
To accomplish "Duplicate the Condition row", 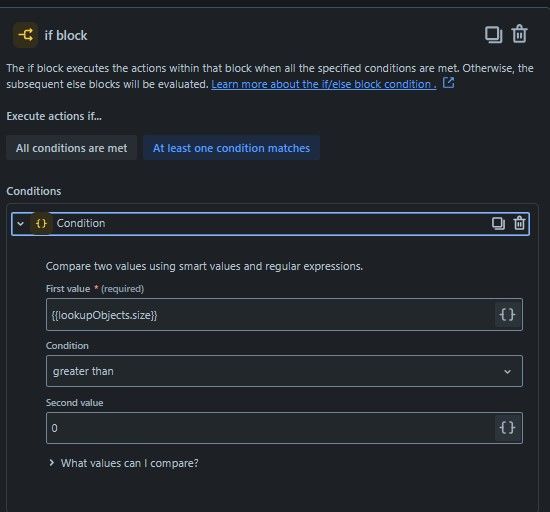I will pos(498,223).
